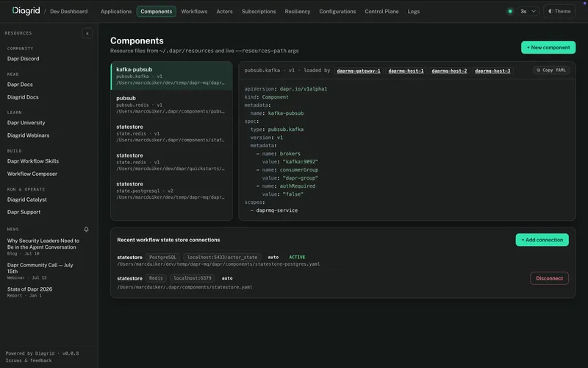The height and width of the screenshot is (368, 588).
Task: Select the Components tab
Action: [x=156, y=11]
